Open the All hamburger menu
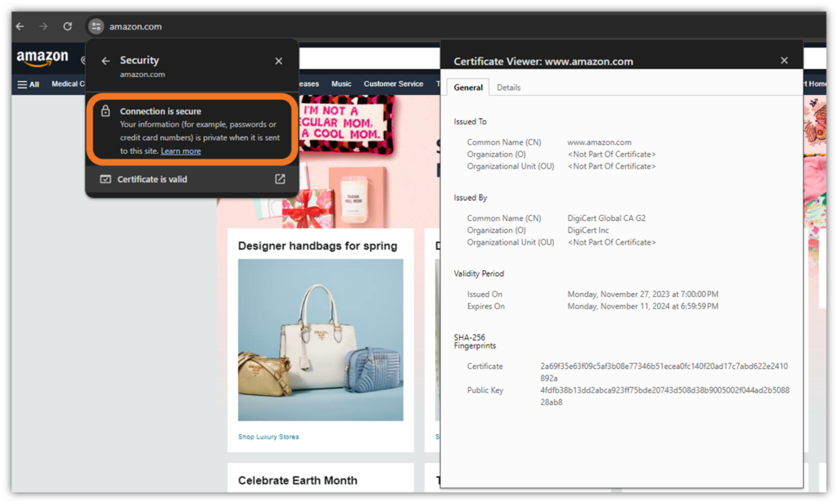The image size is (838, 504). tap(29, 84)
